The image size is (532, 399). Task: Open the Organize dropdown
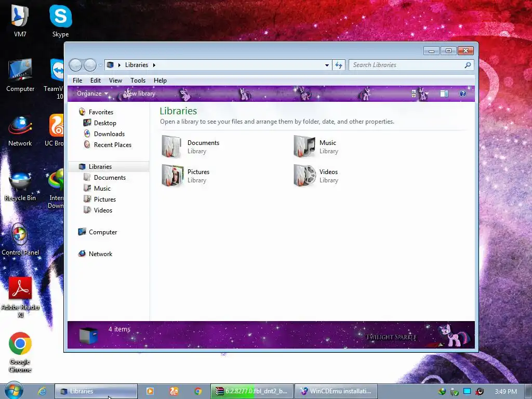(x=92, y=94)
